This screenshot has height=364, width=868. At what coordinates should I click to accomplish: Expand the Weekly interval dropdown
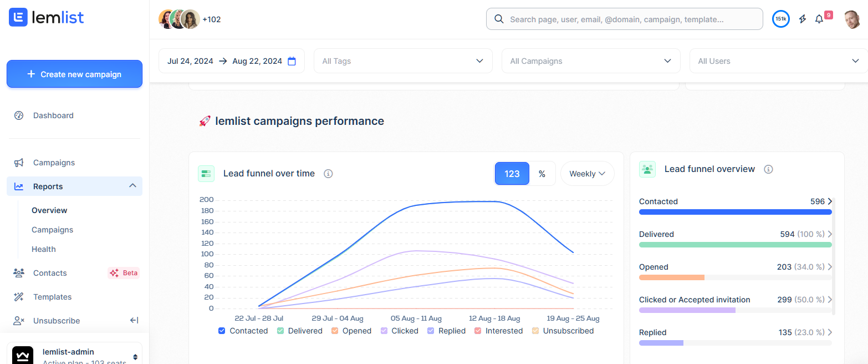(x=587, y=174)
